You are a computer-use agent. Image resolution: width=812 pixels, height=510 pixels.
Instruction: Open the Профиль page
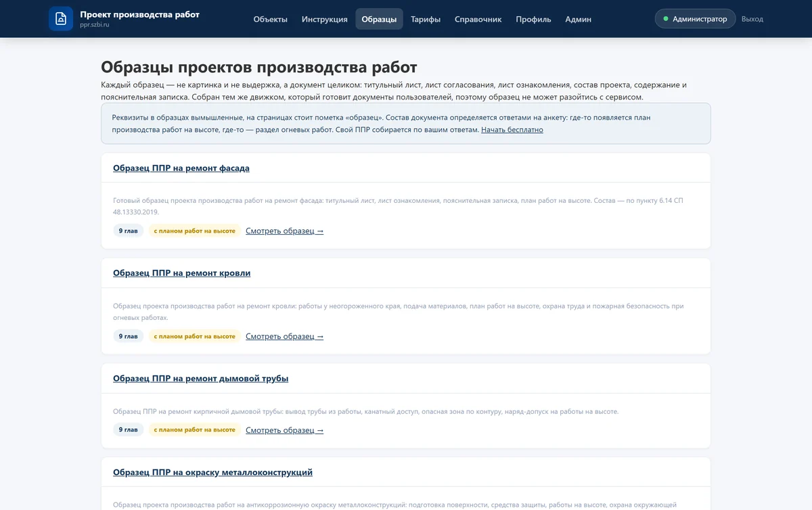point(533,19)
